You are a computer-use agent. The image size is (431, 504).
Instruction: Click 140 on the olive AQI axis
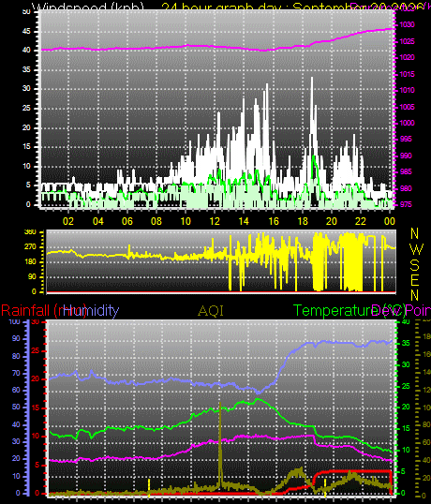(x=427, y=372)
